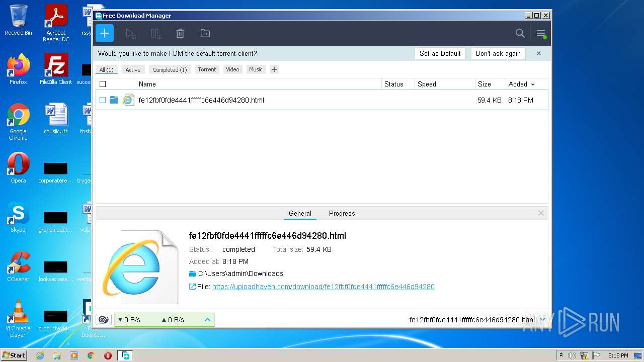Select the All (1) filter tab
This screenshot has height=362, width=644.
[x=106, y=70]
